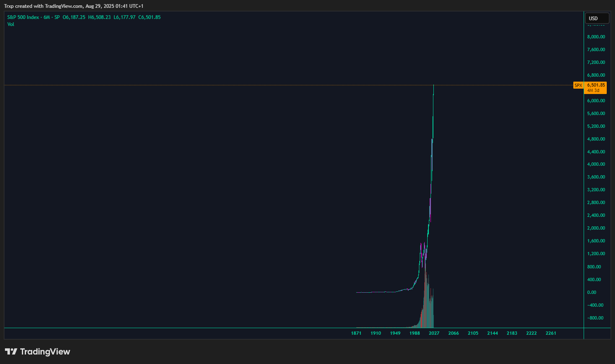Click the 4M 3d bar countdown label
Image resolution: width=615 pixels, height=364 pixels.
click(593, 91)
